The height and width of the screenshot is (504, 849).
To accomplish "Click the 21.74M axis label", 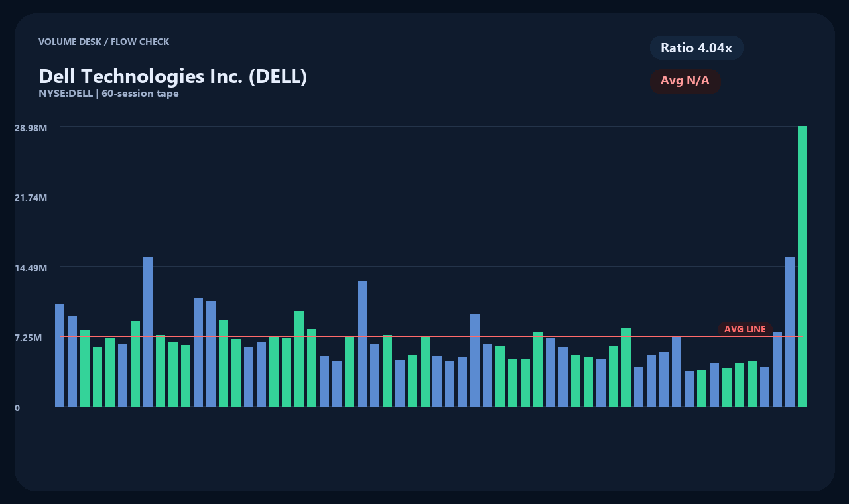I will 31,198.
